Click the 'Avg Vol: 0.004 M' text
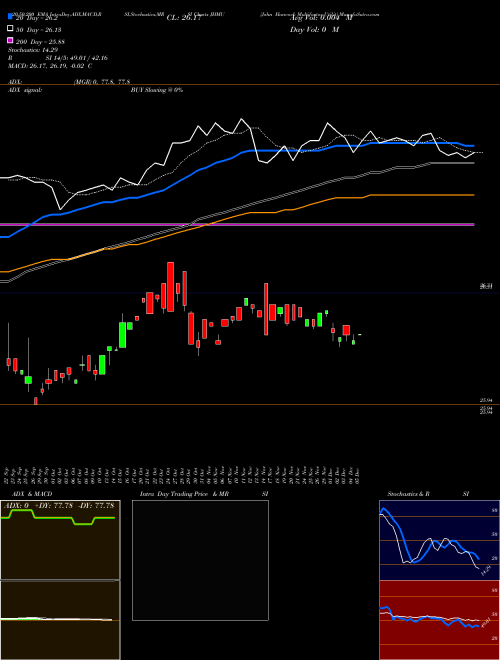Image resolution: width=500 pixels, height=660 pixels. pyautogui.click(x=320, y=18)
